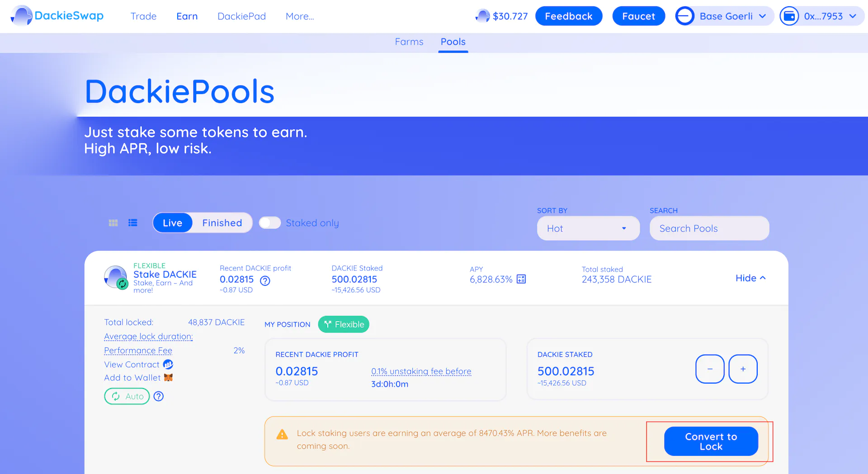Image resolution: width=868 pixels, height=474 pixels.
Task: Open APY ROI calculator icon
Action: pyautogui.click(x=521, y=279)
